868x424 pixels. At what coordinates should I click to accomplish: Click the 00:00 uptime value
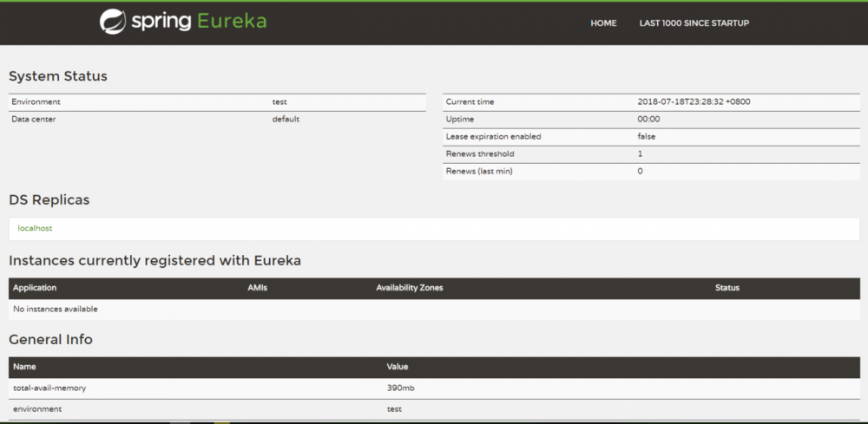(x=648, y=120)
